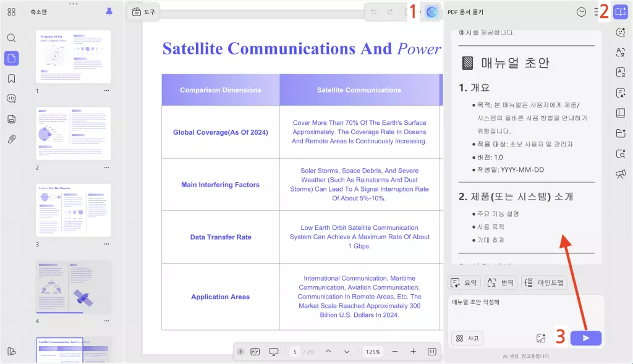The height and width of the screenshot is (364, 633).
Task: Set the 1:1 actual size view
Action: [x=431, y=352]
